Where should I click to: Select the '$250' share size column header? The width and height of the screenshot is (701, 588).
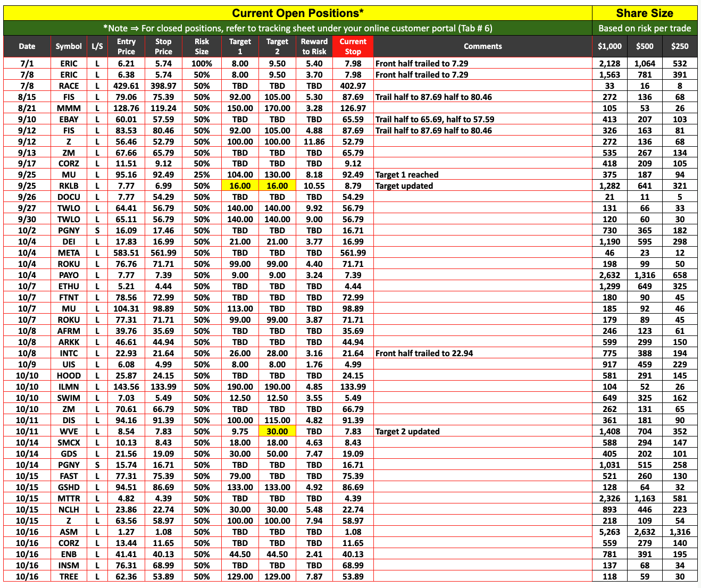pyautogui.click(x=679, y=46)
